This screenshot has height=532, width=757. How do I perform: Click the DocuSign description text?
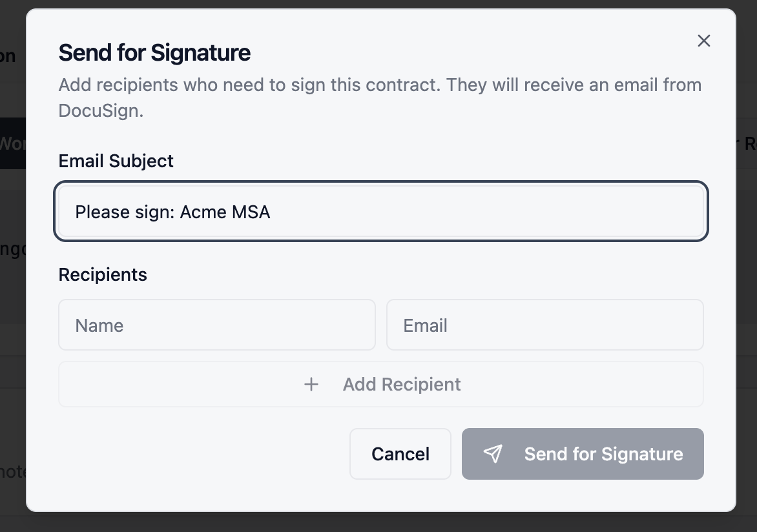[380, 96]
